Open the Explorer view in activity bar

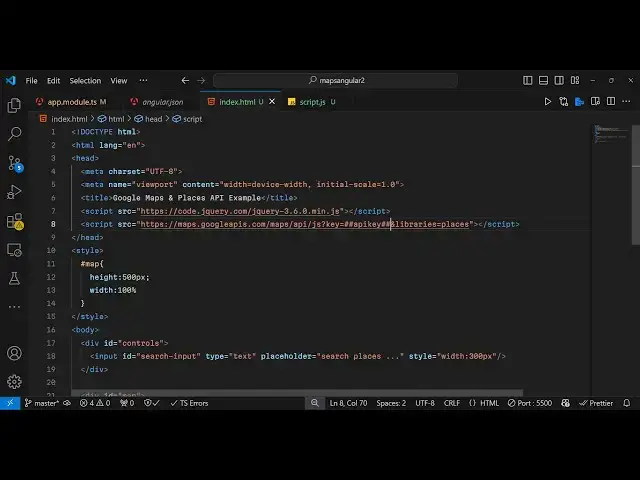pyautogui.click(x=14, y=105)
